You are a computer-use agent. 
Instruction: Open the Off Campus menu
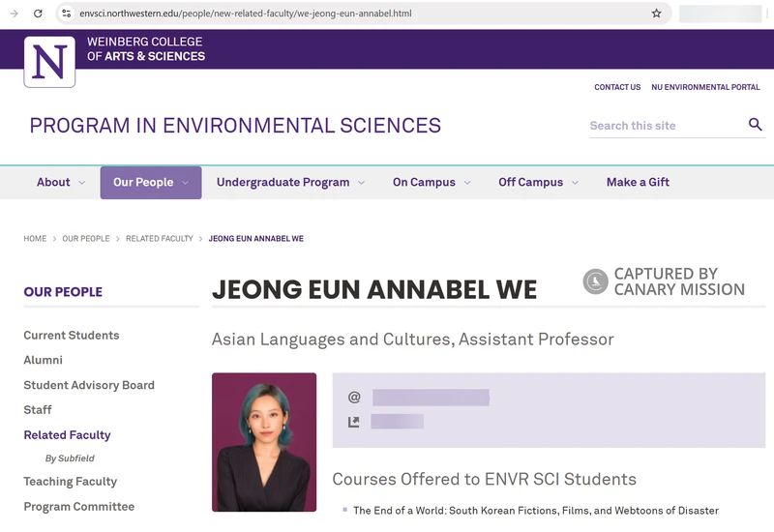(538, 182)
